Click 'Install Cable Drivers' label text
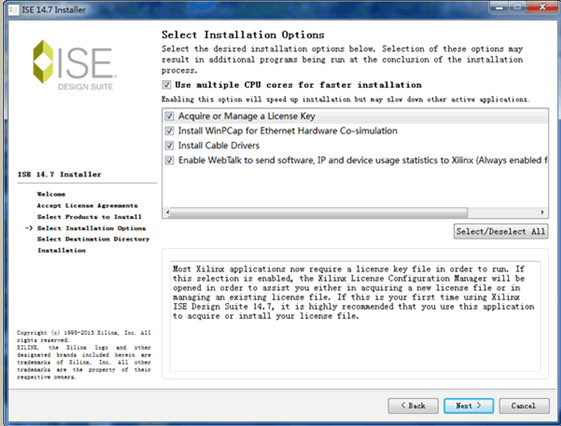Viewport: 561px width, 426px height. pyautogui.click(x=219, y=146)
